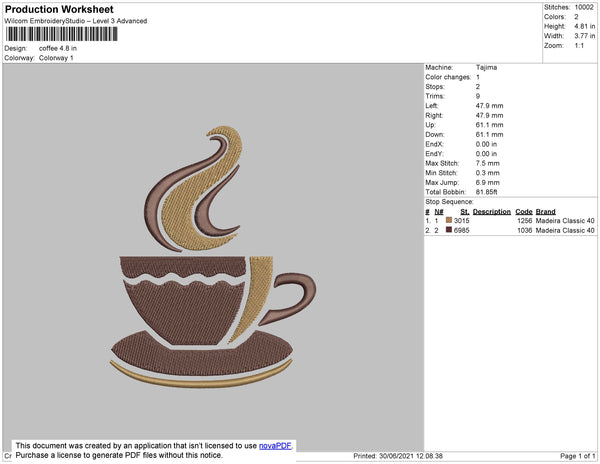The width and height of the screenshot is (600, 464).
Task: Click the Total Bobbin 81.85ft value
Action: (486, 192)
